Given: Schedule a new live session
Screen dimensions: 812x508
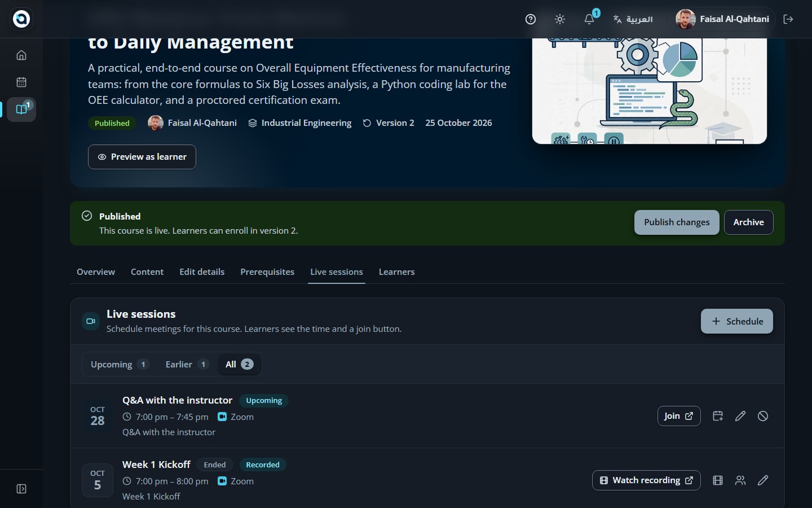Looking at the screenshot, I should coord(737,321).
